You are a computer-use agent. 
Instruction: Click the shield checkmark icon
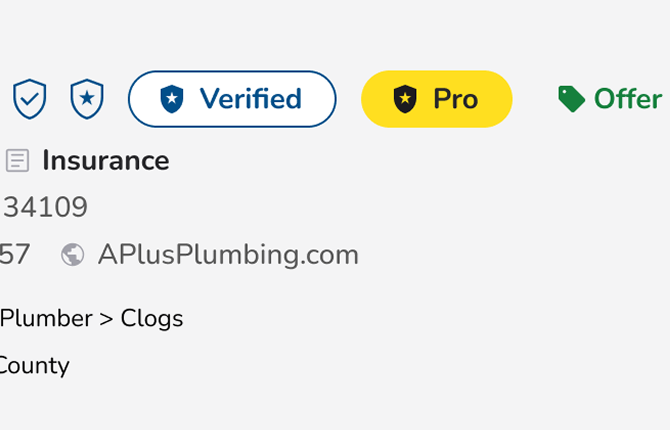(x=29, y=99)
